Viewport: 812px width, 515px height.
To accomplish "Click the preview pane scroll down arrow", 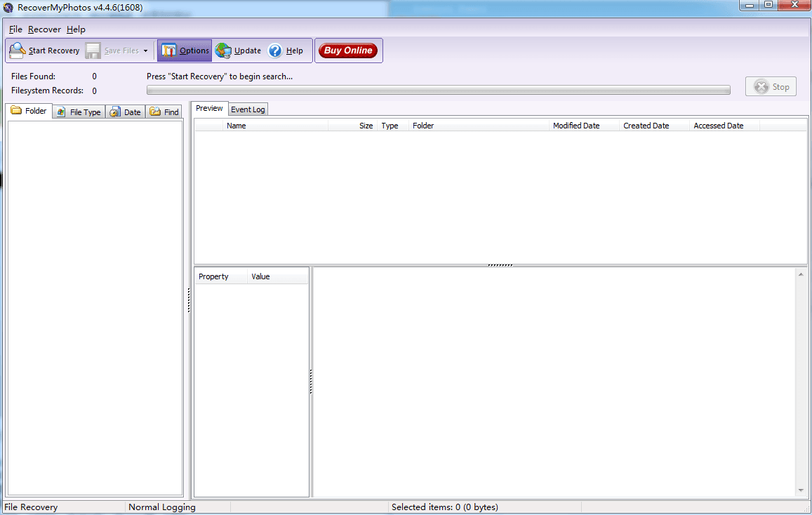I will 801,490.
